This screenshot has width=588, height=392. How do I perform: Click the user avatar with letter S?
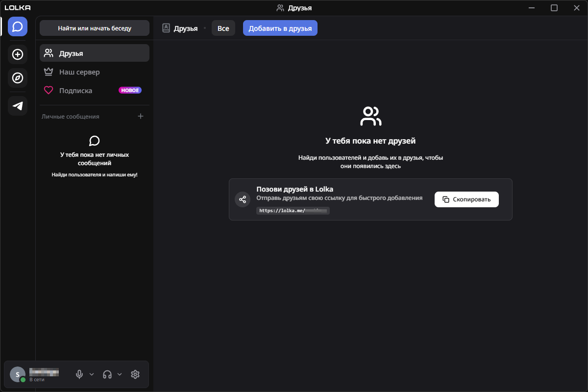(x=18, y=374)
